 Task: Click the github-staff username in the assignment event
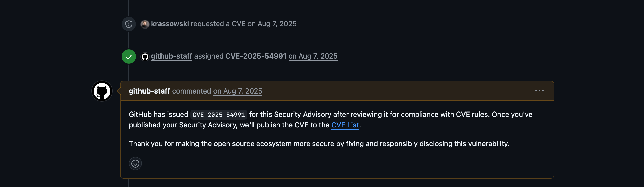point(172,56)
